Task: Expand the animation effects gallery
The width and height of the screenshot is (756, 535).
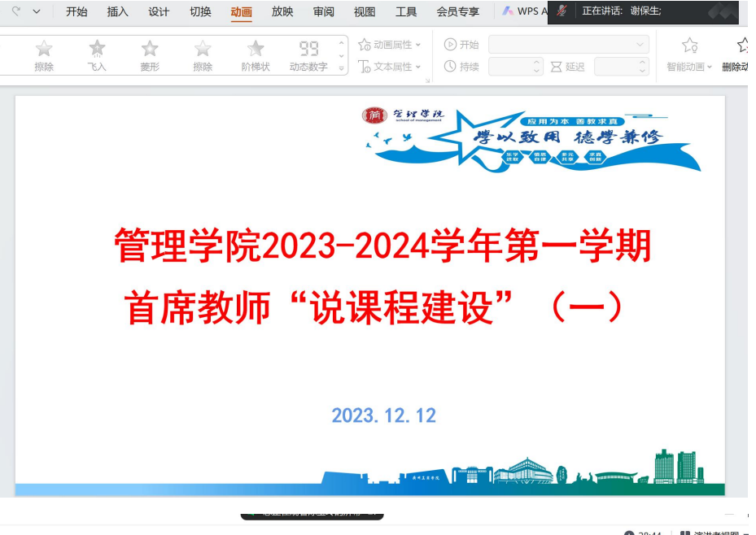Action: click(342, 68)
